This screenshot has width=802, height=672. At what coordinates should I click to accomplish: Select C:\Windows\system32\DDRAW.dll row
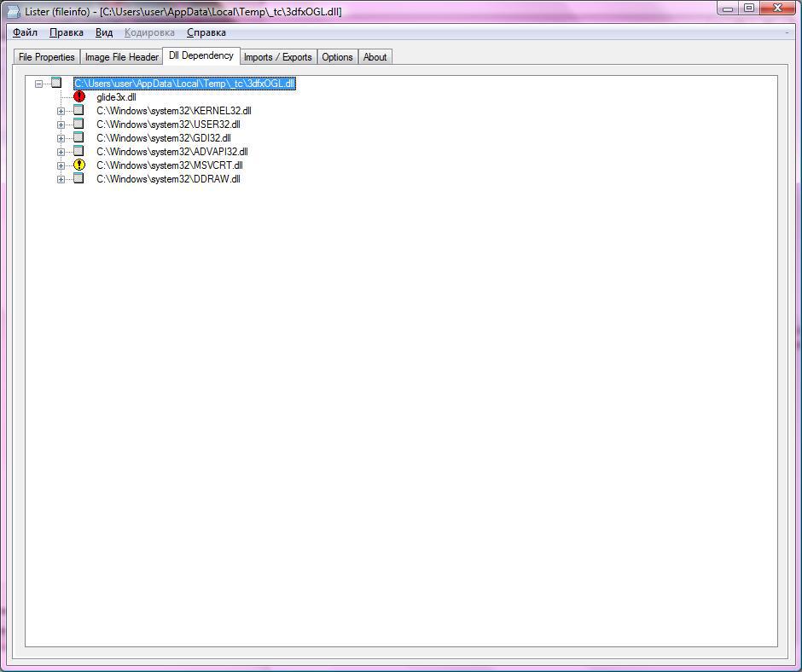168,179
